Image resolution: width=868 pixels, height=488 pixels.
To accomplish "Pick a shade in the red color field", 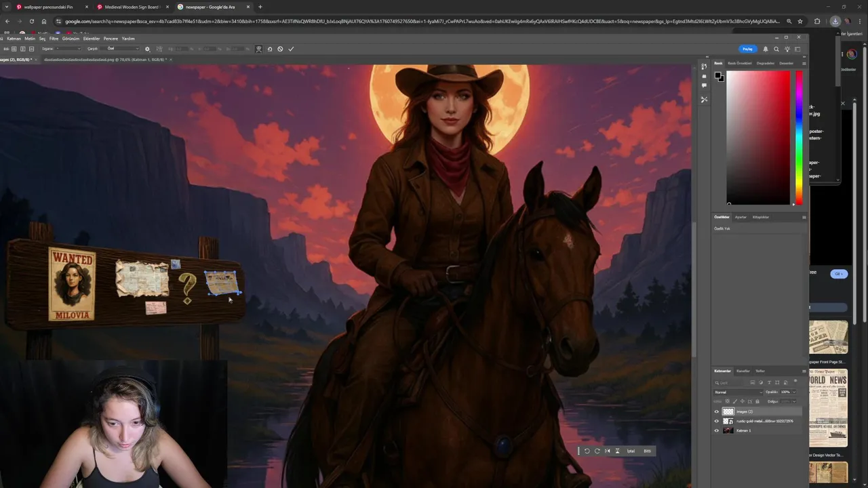I will click(758, 137).
